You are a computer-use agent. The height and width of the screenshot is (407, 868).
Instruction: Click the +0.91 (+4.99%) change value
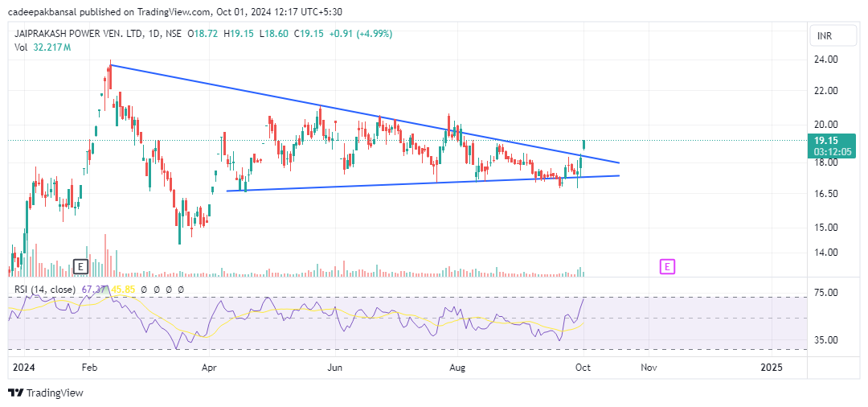360,34
